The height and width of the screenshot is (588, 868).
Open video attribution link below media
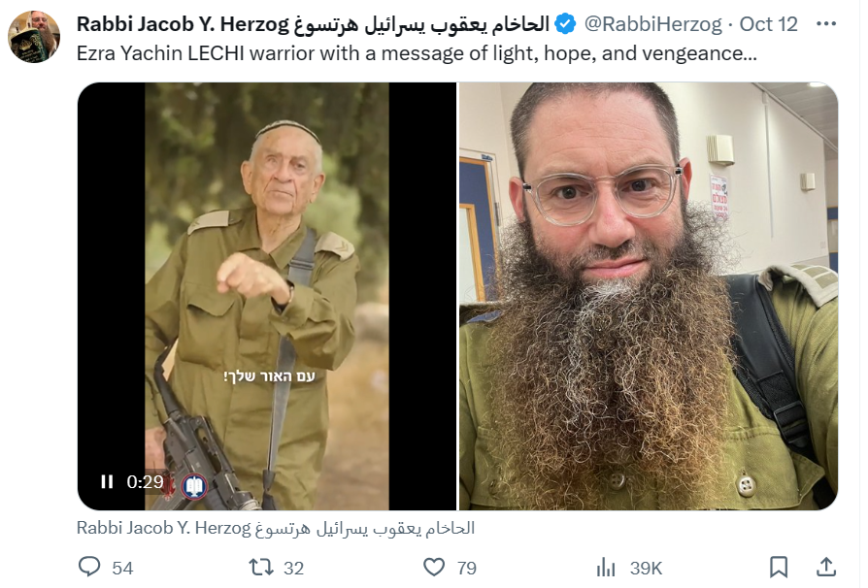(x=276, y=528)
